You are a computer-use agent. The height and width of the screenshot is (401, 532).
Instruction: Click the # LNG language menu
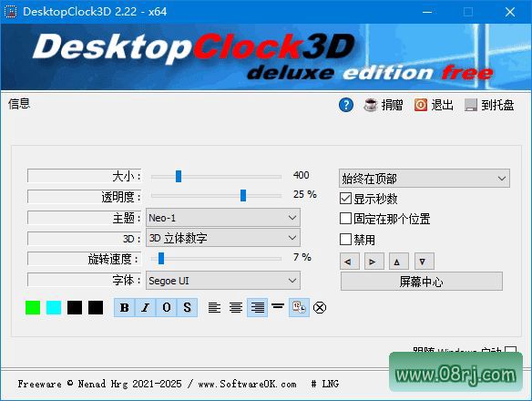324,384
